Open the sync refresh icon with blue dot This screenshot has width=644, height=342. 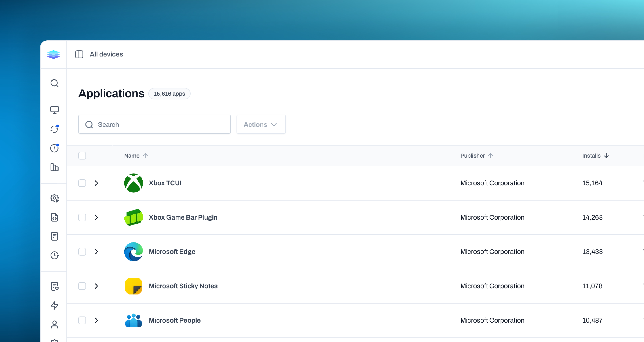[55, 129]
